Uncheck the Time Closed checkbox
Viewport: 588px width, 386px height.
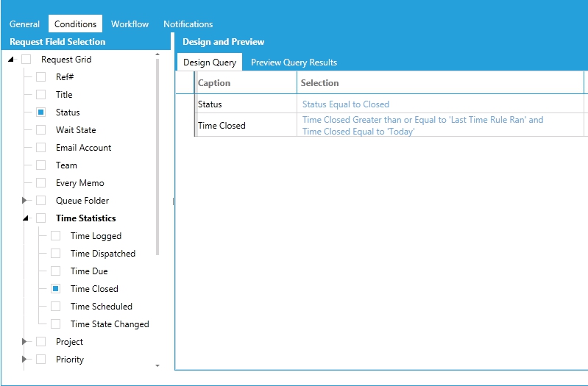click(55, 288)
